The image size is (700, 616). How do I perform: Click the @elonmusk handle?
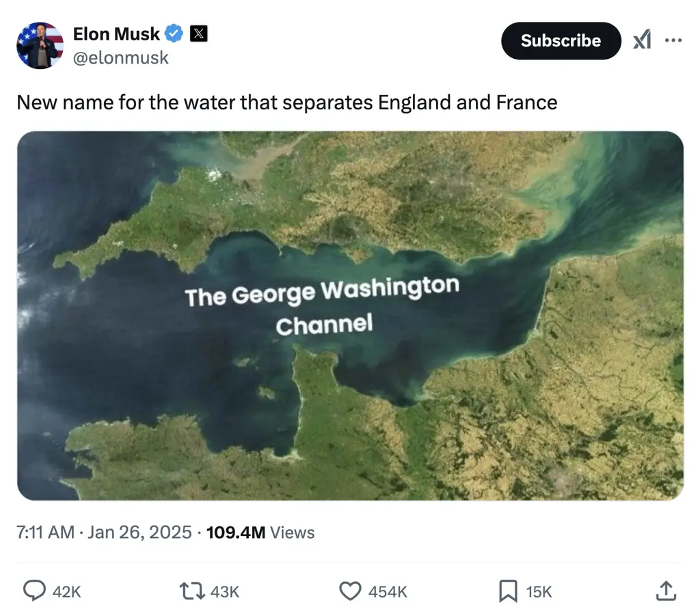122,58
